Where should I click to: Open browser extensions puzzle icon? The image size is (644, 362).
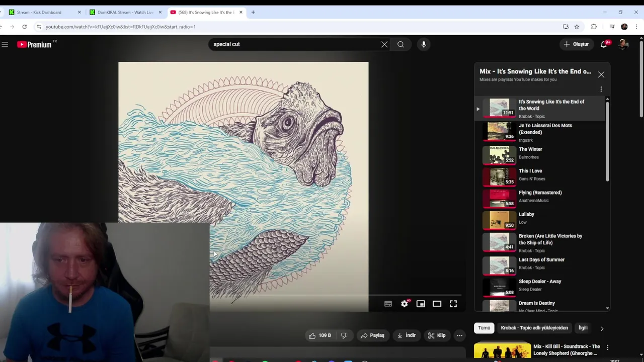(594, 27)
